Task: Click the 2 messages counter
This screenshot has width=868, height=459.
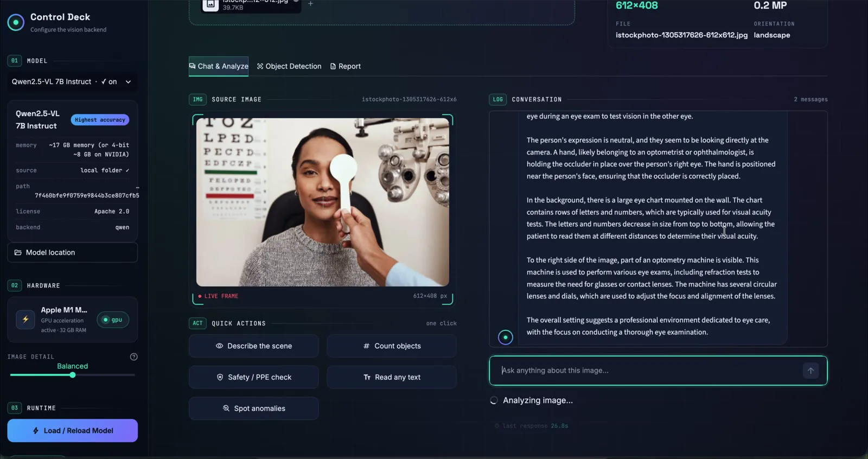Action: [810, 99]
